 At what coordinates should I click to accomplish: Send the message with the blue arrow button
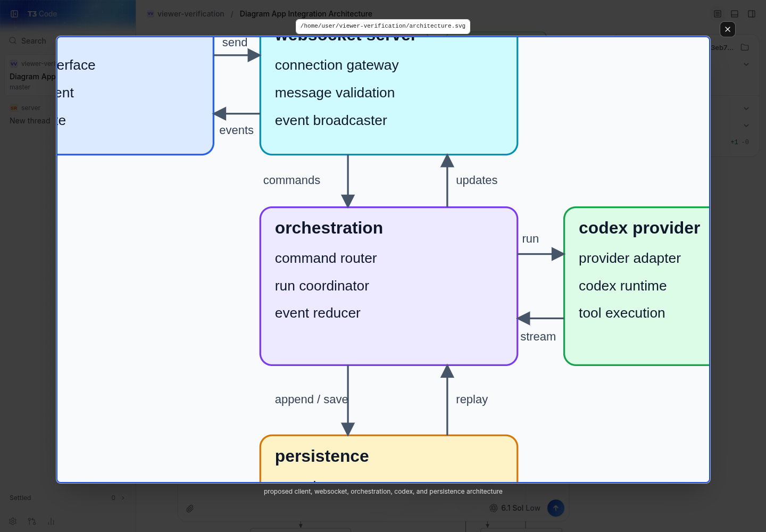point(555,508)
